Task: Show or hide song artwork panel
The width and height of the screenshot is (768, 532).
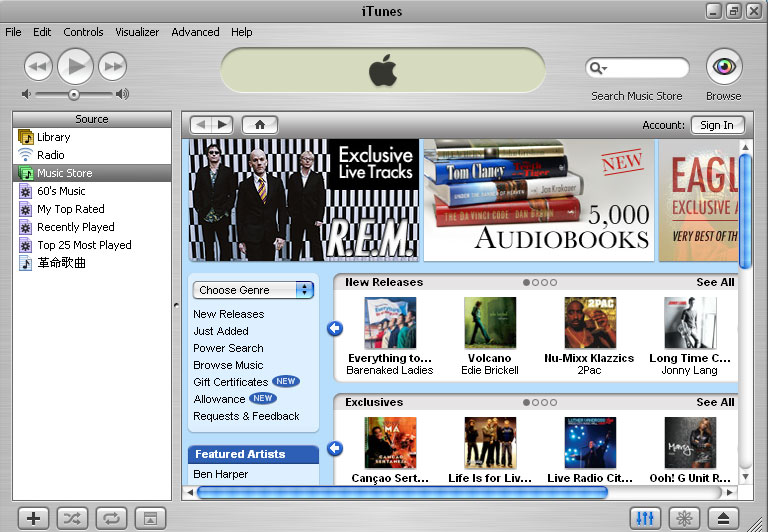Action: click(x=151, y=518)
